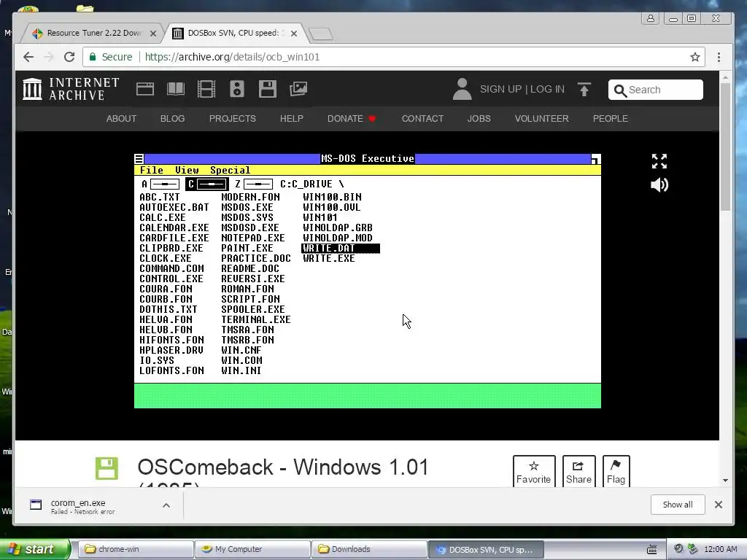This screenshot has height=560, width=747.
Task: Open HELP link
Action: pos(292,119)
